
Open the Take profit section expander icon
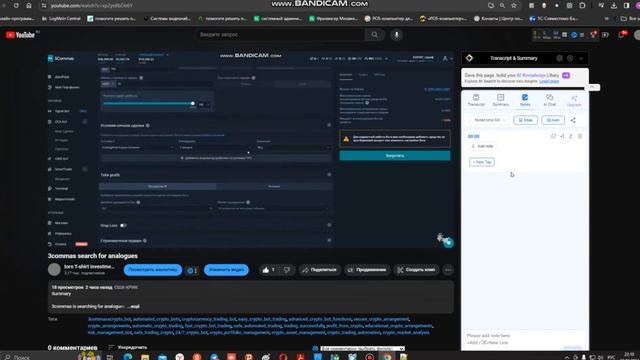329,175
